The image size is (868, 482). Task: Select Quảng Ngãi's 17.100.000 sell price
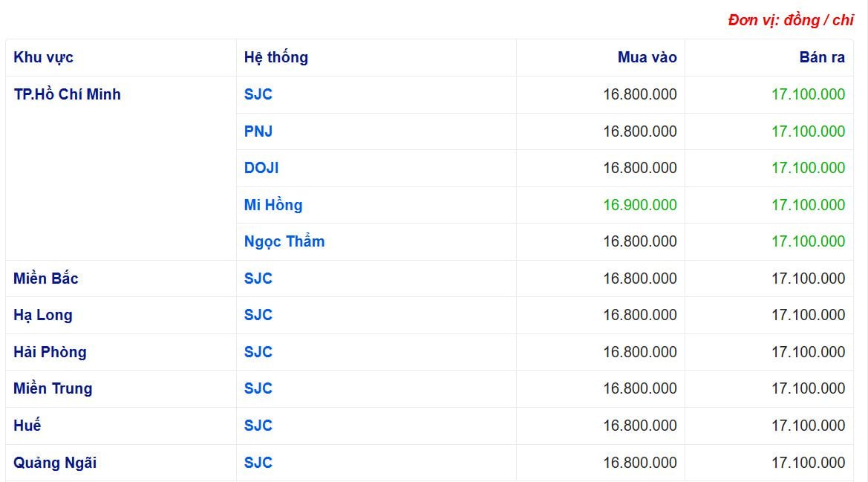(x=808, y=463)
